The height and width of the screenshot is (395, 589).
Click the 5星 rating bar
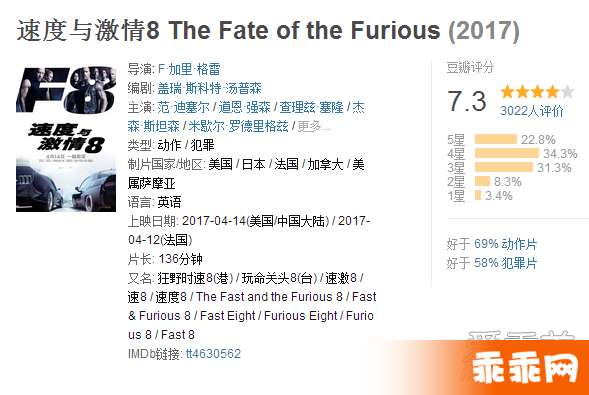point(496,139)
